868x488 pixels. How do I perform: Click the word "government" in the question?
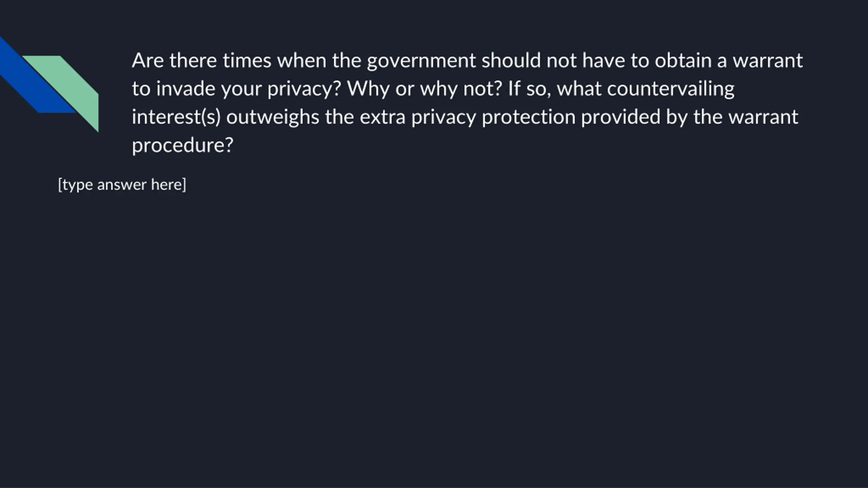(x=421, y=61)
